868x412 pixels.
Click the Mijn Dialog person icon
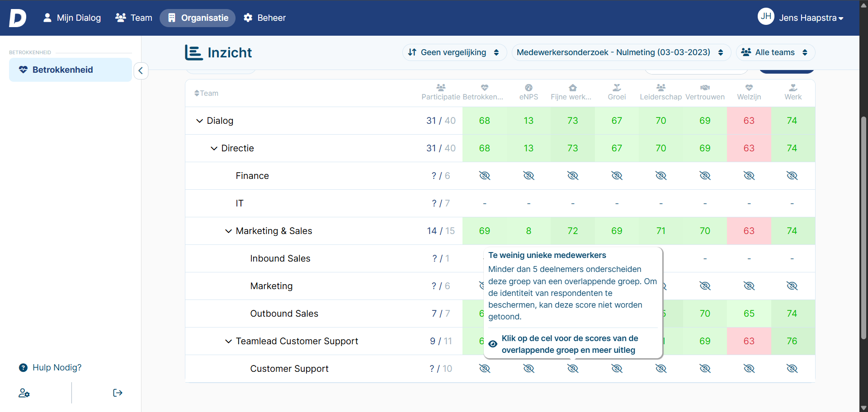click(x=47, y=18)
